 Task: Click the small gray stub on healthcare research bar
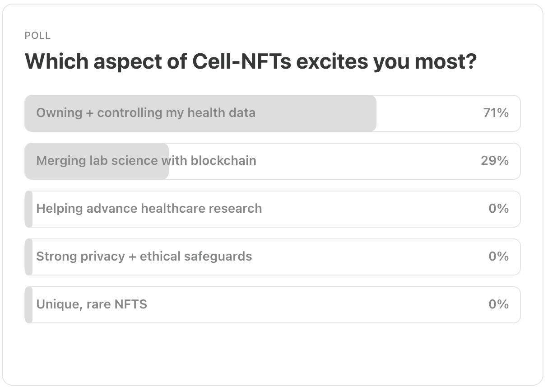(29, 209)
